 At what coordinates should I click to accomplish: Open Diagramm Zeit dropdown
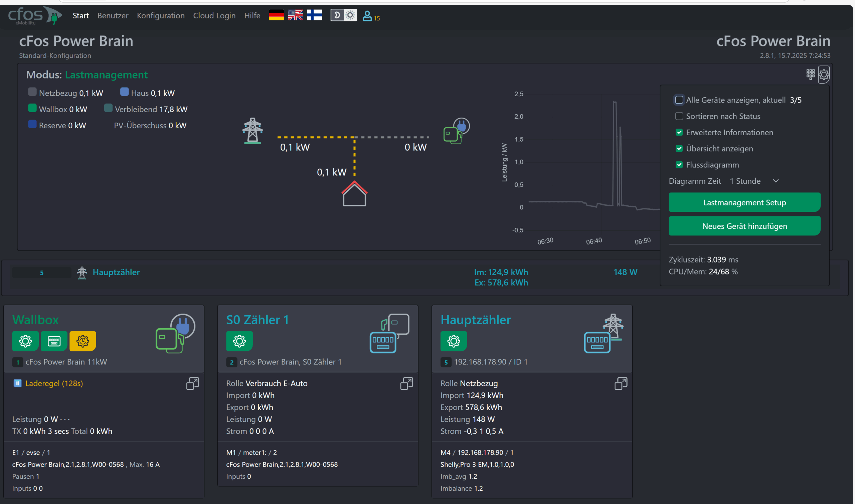click(x=754, y=181)
